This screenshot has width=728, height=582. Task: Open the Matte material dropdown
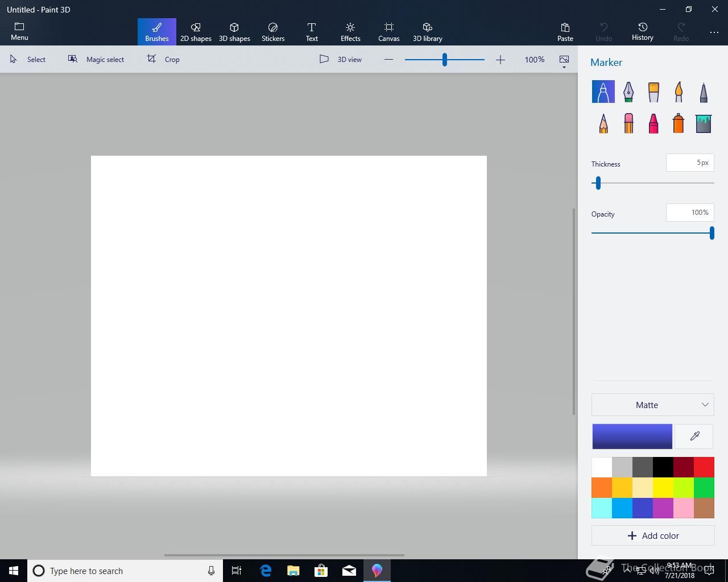pyautogui.click(x=652, y=405)
